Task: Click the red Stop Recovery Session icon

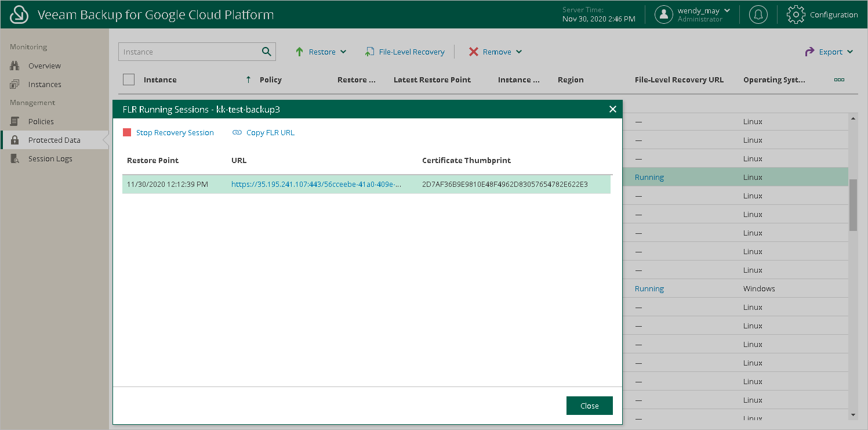Action: tap(127, 133)
